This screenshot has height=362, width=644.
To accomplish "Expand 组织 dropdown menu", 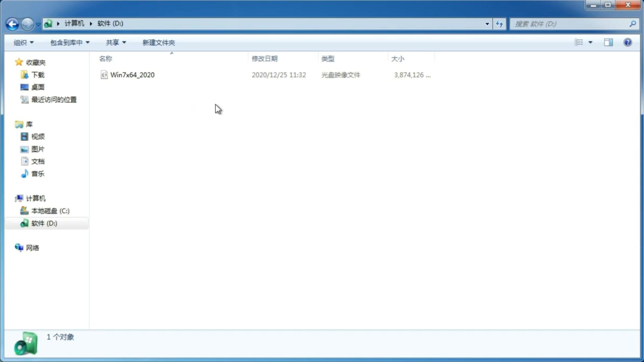I will [23, 42].
